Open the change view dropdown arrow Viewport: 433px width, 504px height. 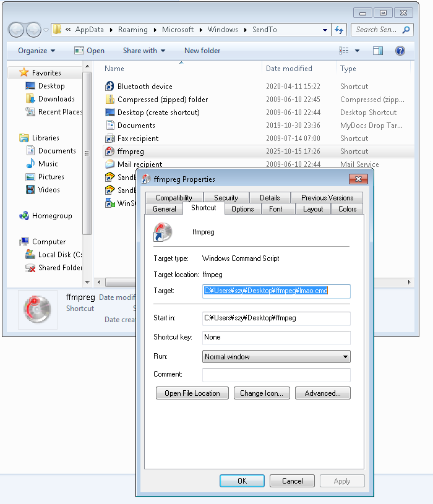pos(357,51)
